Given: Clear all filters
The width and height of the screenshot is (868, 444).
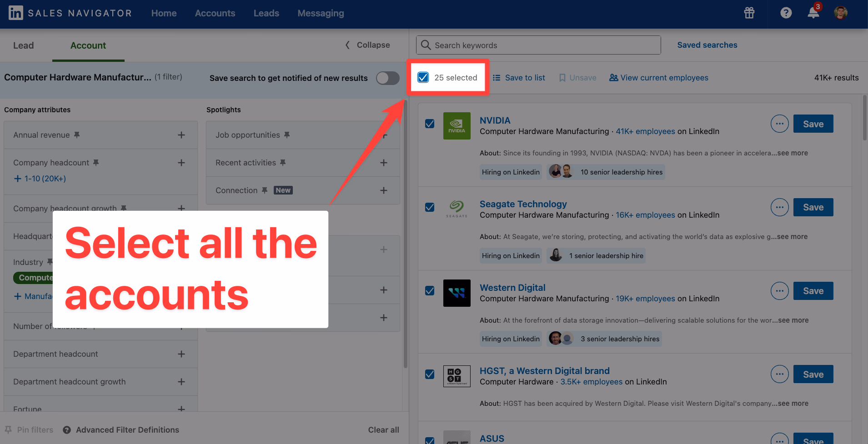Looking at the screenshot, I should tap(384, 430).
